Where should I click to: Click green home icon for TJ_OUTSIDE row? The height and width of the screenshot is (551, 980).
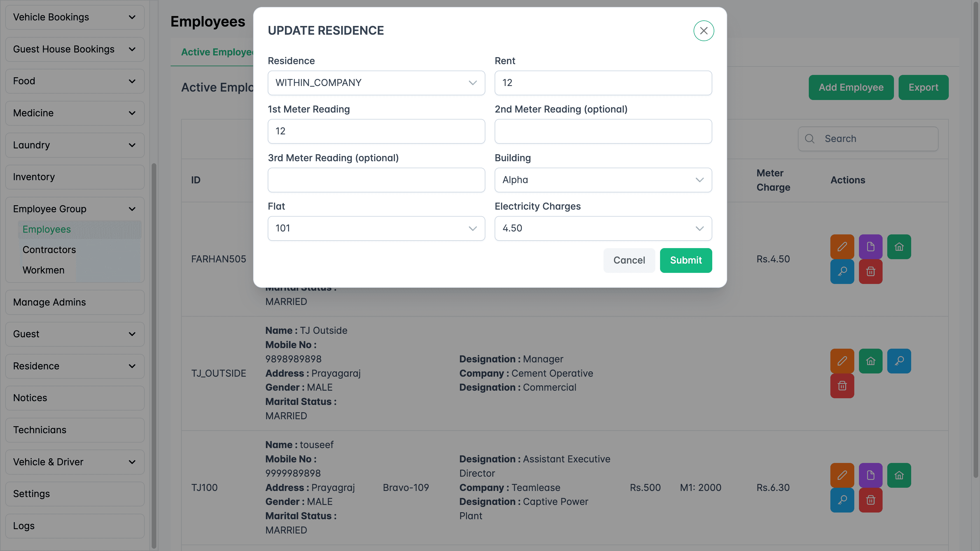tap(870, 361)
